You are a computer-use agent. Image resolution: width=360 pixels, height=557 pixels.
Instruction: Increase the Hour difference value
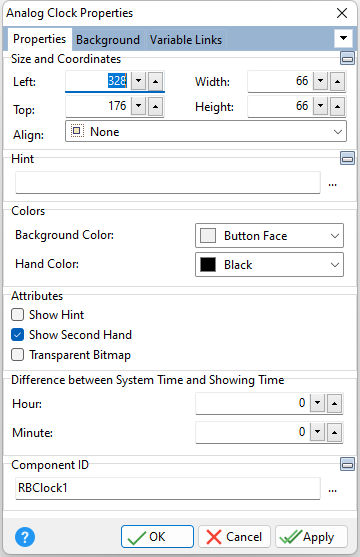point(334,403)
